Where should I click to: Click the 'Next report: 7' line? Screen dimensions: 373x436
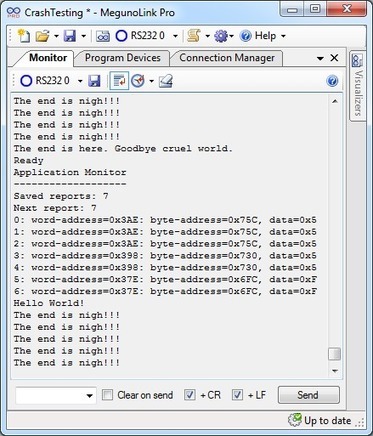click(55, 208)
